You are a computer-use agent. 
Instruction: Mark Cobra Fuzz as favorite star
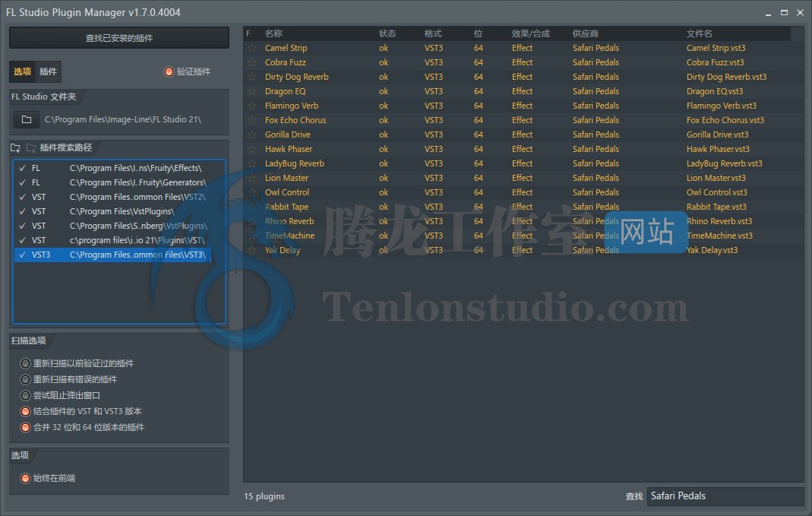click(x=251, y=62)
